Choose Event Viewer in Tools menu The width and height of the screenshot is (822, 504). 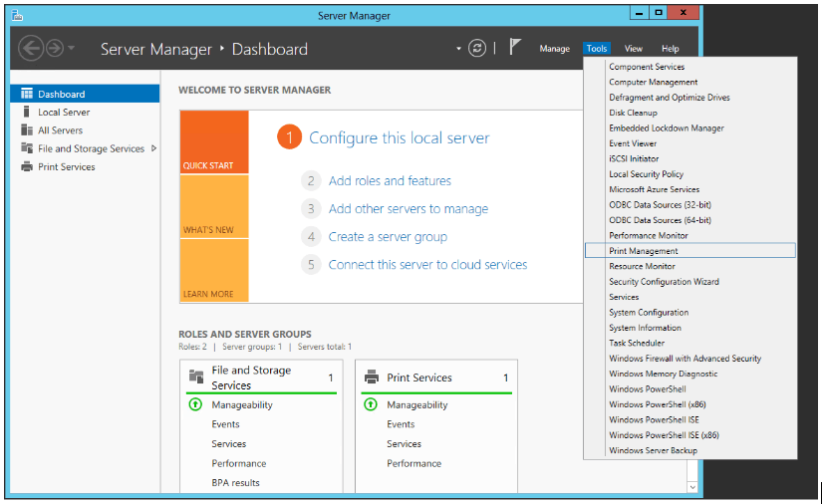[633, 143]
